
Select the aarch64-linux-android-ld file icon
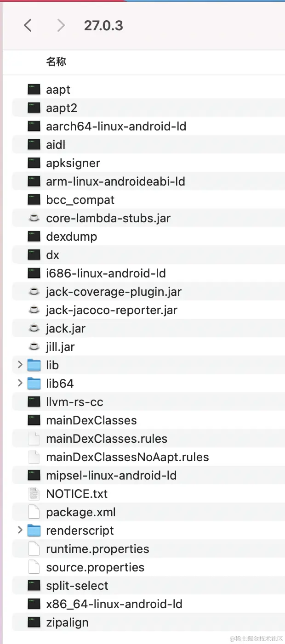pyautogui.click(x=34, y=126)
